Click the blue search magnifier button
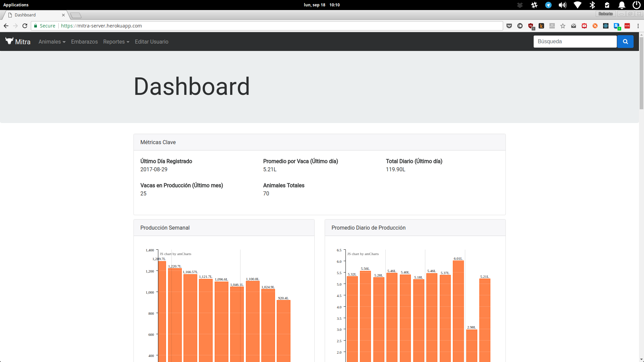The width and height of the screenshot is (644, 362). point(625,42)
